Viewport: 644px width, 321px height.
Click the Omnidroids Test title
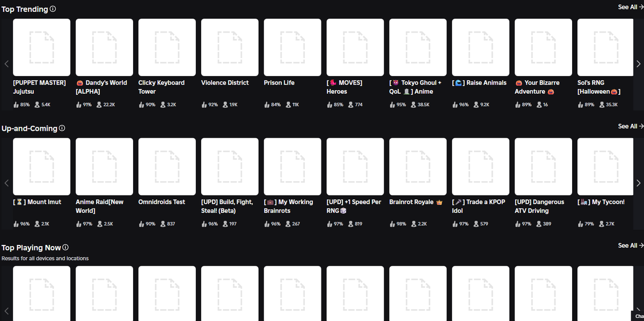coord(162,202)
